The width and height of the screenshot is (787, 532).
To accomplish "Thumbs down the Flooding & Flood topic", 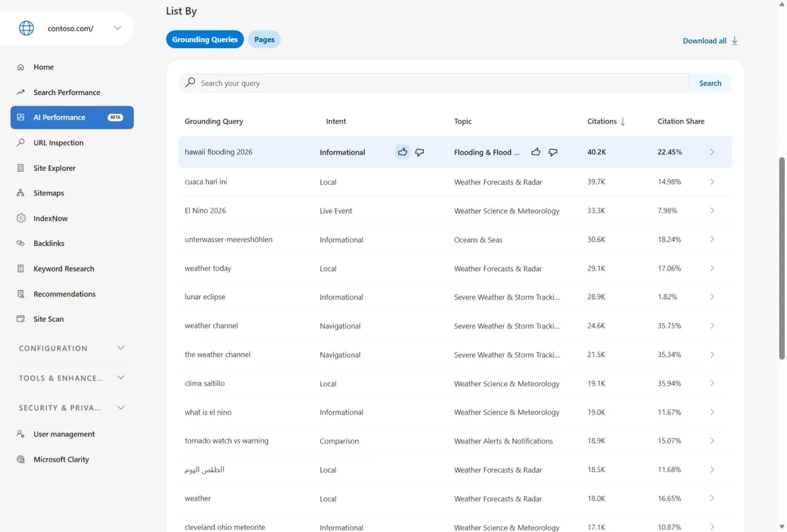I will point(553,152).
